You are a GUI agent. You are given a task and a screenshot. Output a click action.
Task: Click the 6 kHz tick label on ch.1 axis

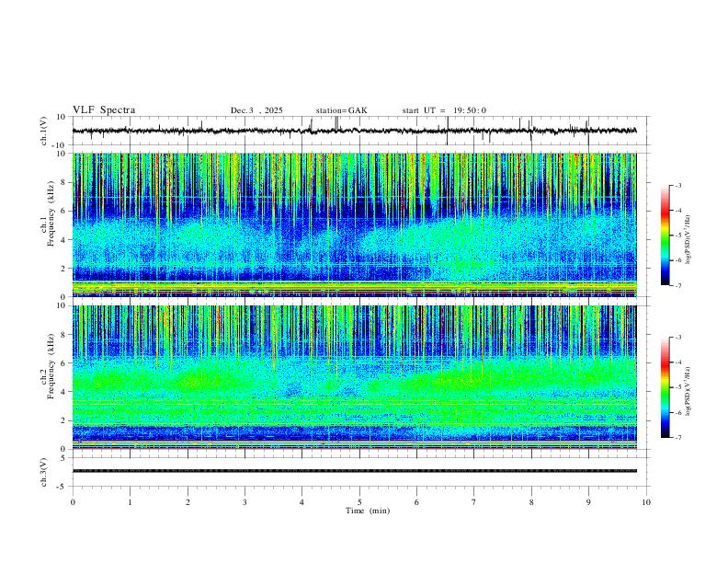coord(63,211)
